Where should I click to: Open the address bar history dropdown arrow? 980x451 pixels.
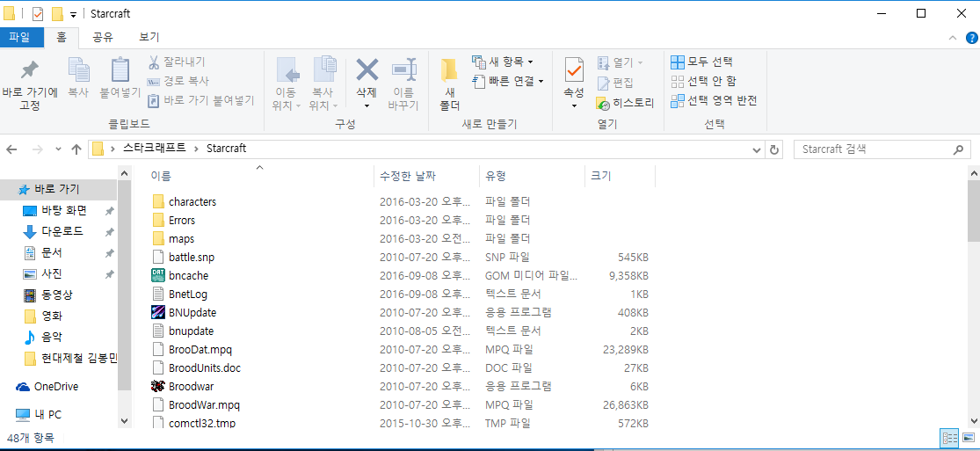[758, 149]
